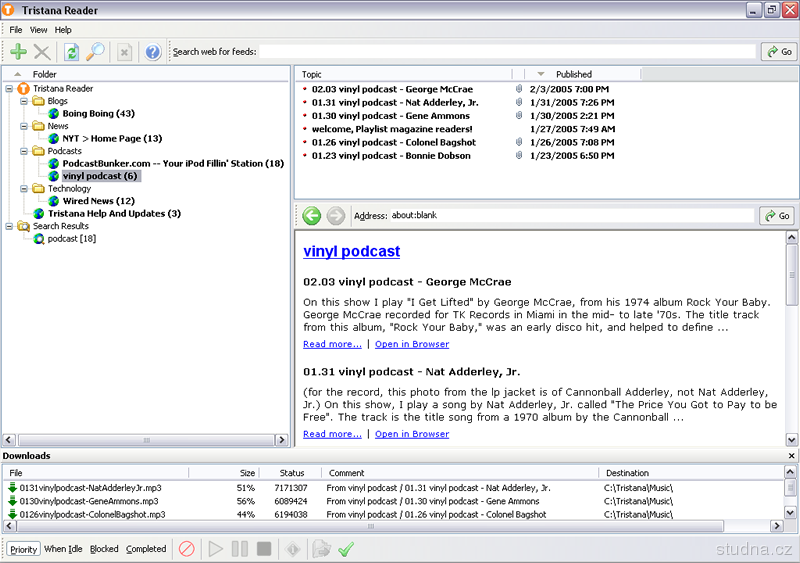800x563 pixels.
Task: Collapse the Blogs folder in tree
Action: coord(24,101)
